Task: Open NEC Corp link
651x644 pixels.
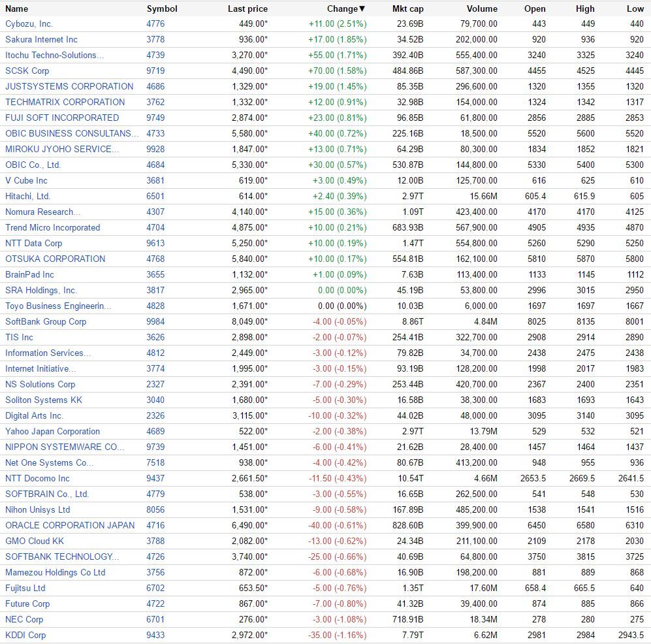Action: pos(24,619)
